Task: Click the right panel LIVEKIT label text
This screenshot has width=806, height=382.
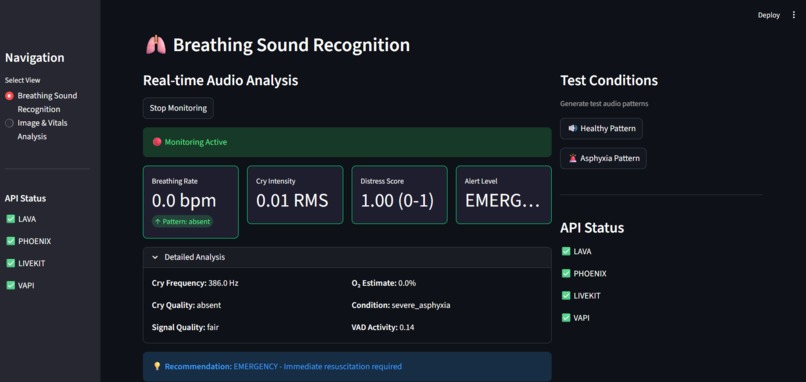Action: coord(587,296)
